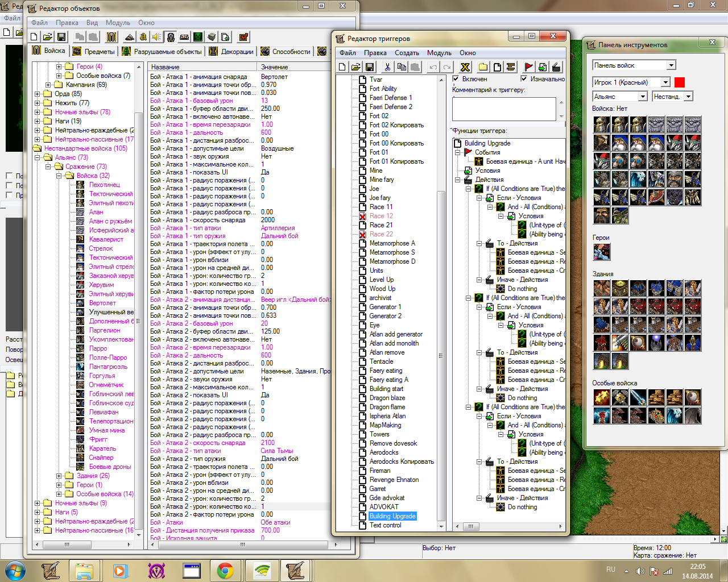This screenshot has width=728, height=582.
Task: Click the clapperboard new action icon
Action: pos(556,67)
